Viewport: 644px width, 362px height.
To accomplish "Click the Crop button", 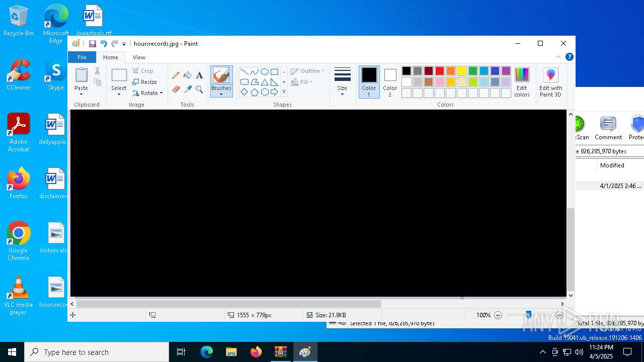I will [143, 71].
